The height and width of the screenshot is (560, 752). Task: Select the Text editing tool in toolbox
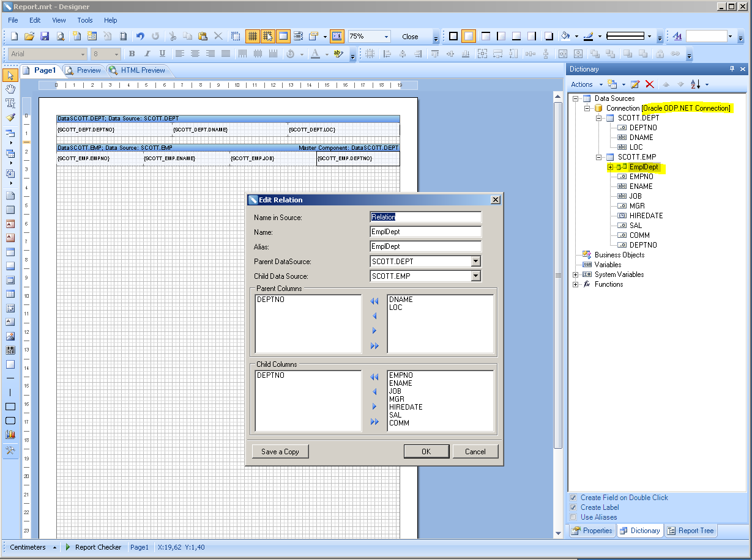coord(10,103)
